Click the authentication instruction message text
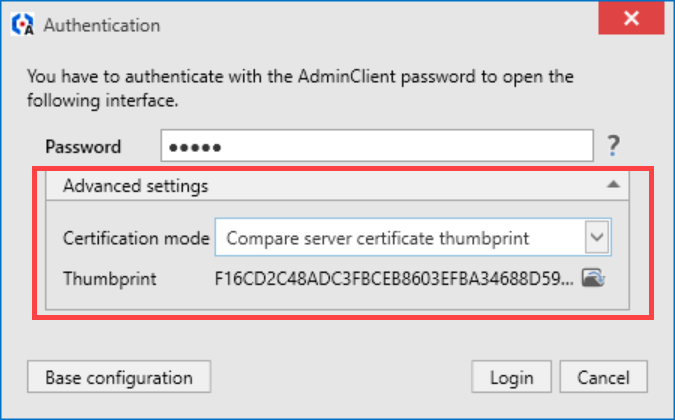Image resolution: width=675 pixels, height=420 pixels. click(300, 88)
